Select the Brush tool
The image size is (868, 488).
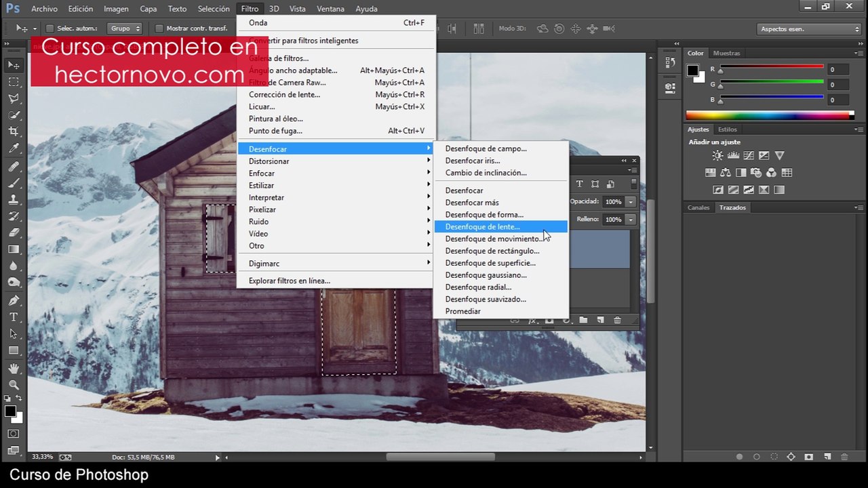pyautogui.click(x=14, y=183)
